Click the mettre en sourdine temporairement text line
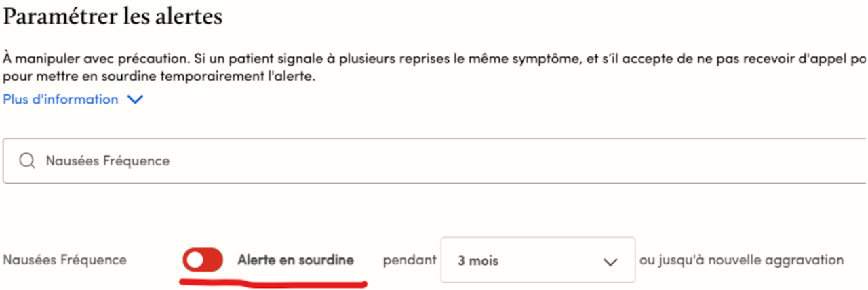The width and height of the screenshot is (868, 290). click(x=161, y=77)
